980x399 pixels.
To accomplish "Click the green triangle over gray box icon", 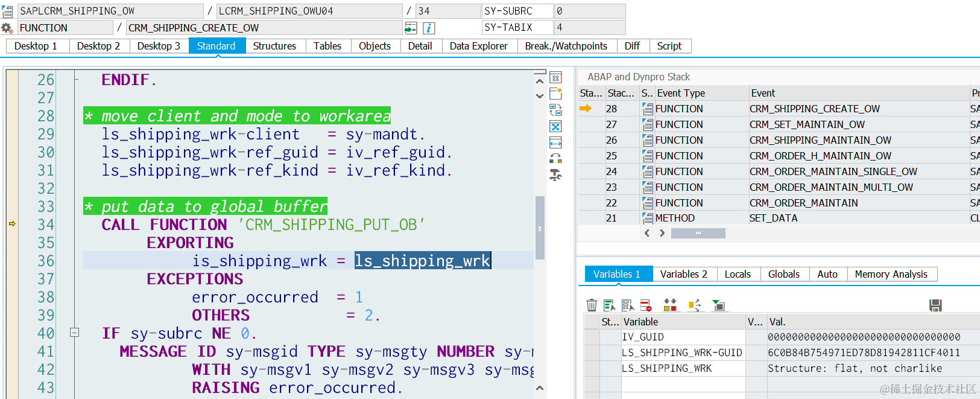I will (718, 305).
